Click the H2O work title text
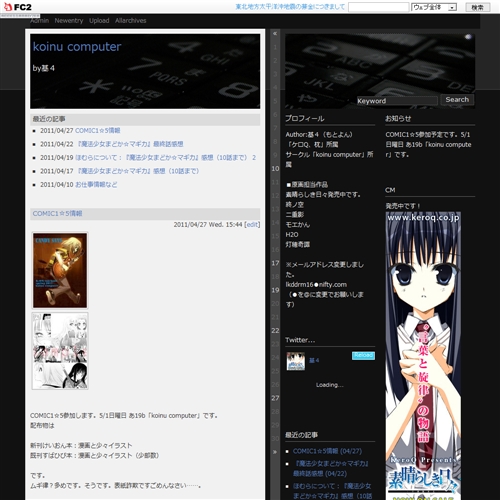The width and height of the screenshot is (500, 500). (x=292, y=235)
